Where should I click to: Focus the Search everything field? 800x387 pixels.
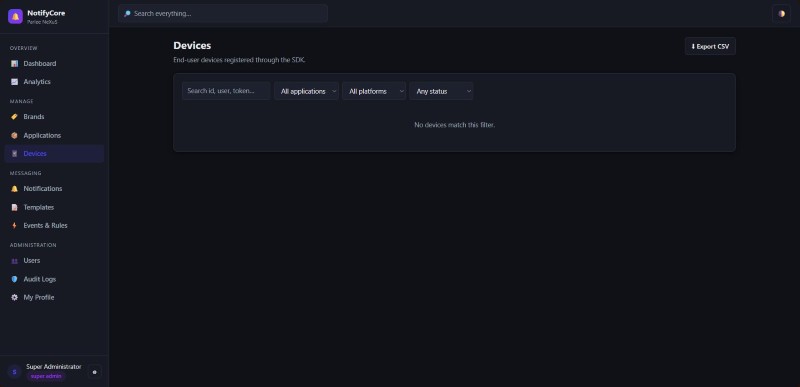coord(223,14)
